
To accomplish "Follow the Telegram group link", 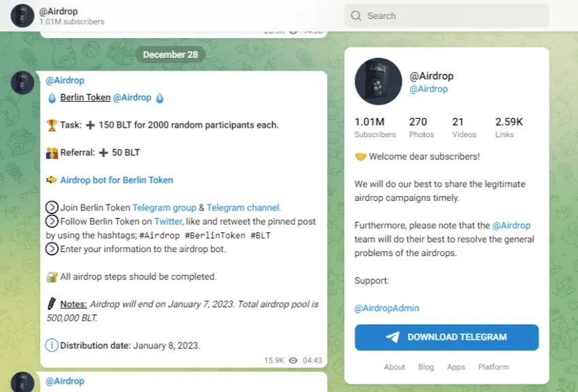I will [164, 208].
